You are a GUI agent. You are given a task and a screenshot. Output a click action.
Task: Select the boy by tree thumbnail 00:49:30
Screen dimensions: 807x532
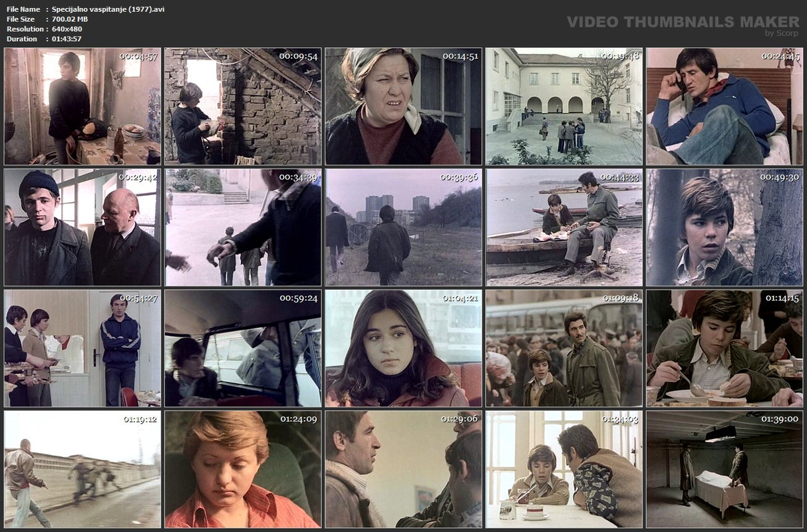point(725,227)
